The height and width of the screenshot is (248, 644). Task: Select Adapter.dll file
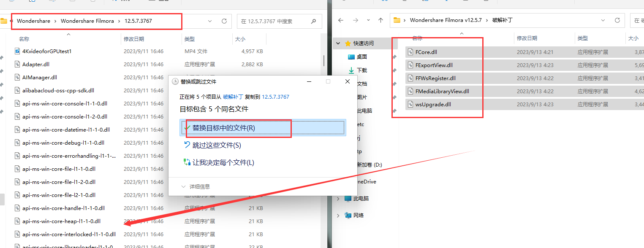point(36,64)
